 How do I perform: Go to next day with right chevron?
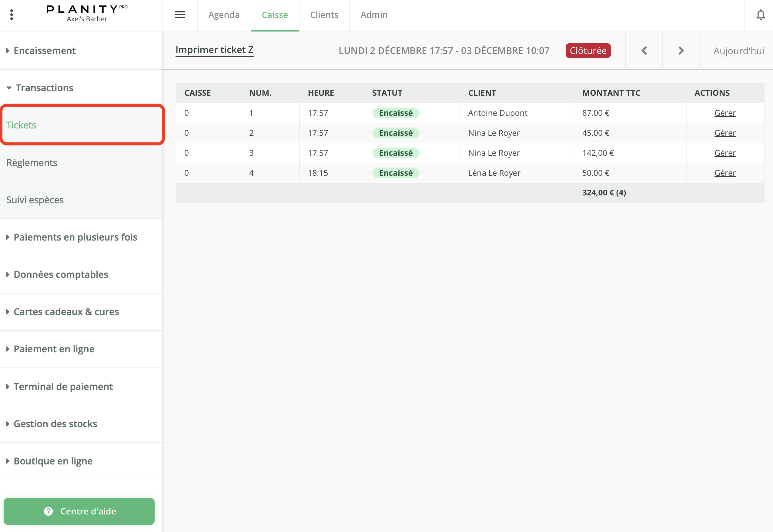[681, 51]
